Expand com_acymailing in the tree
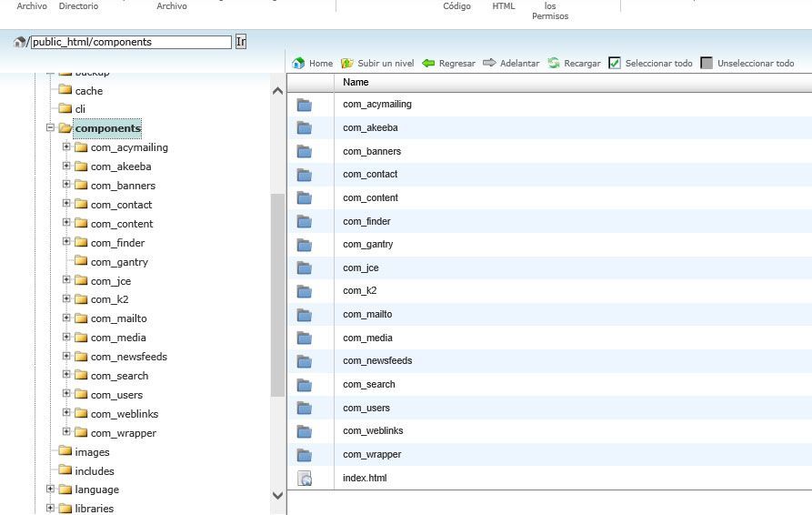This screenshot has height=515, width=812. (66, 146)
